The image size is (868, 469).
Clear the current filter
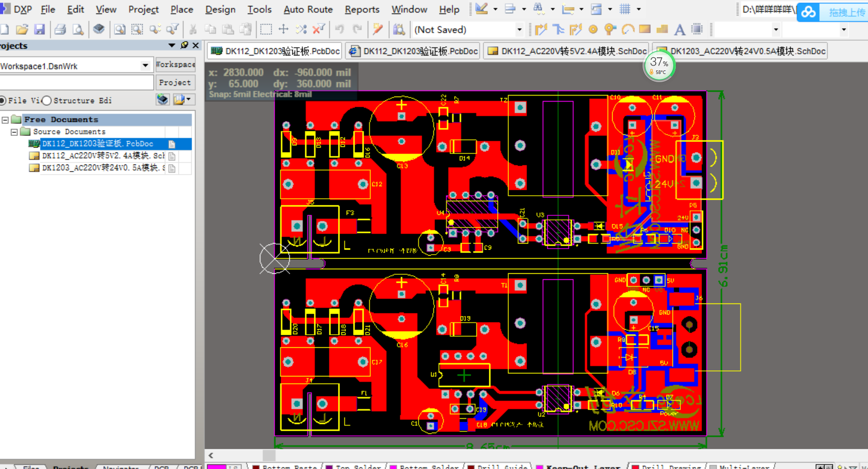pos(319,30)
